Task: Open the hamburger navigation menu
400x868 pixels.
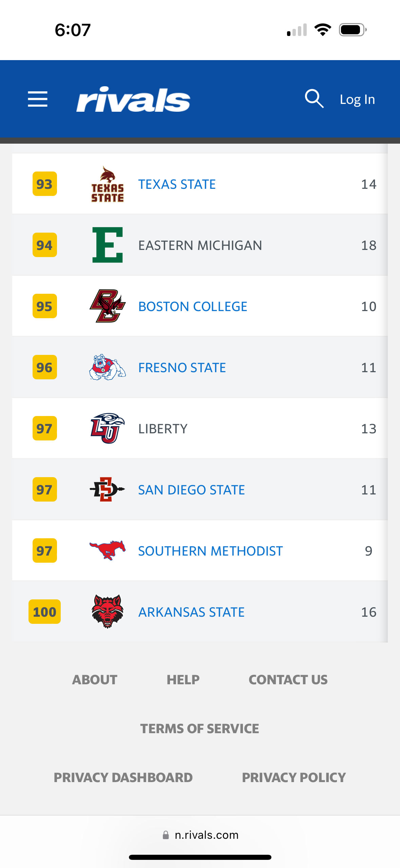Action: pos(38,99)
